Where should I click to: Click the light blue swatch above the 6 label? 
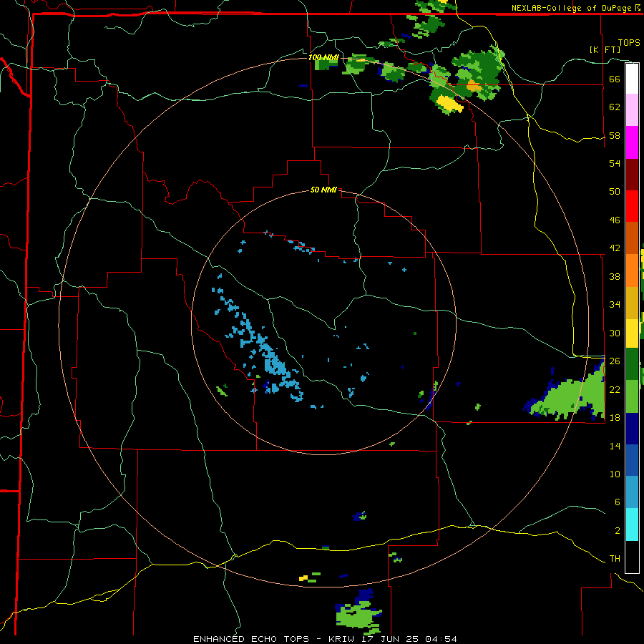(632, 492)
